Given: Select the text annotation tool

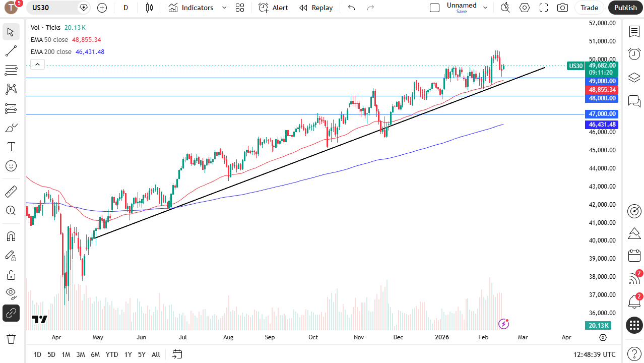Looking at the screenshot, I should point(11,147).
